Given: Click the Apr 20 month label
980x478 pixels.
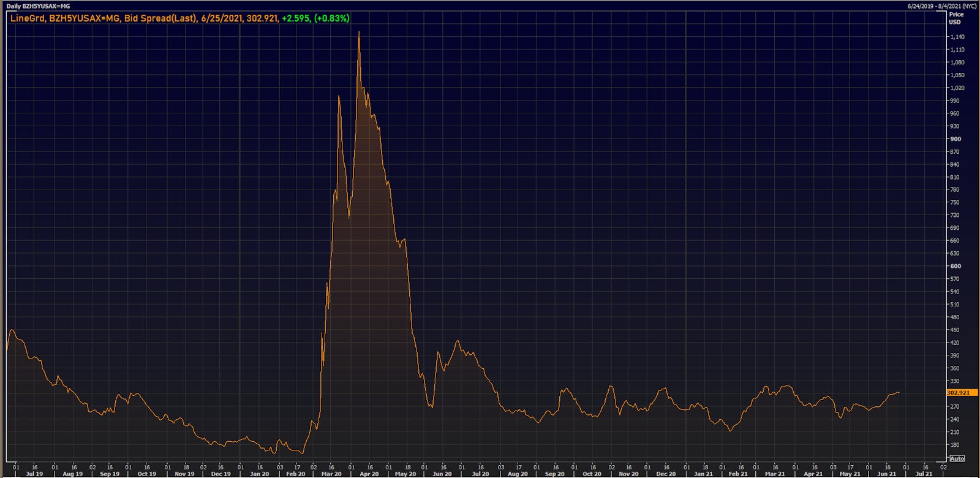Looking at the screenshot, I should pos(369,474).
